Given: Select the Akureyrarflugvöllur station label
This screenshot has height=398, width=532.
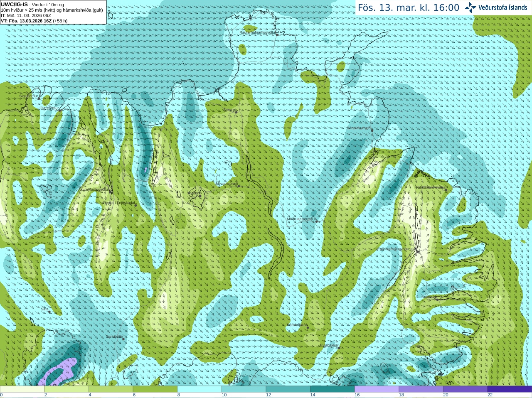Looking at the screenshot, I should (x=94, y=189).
